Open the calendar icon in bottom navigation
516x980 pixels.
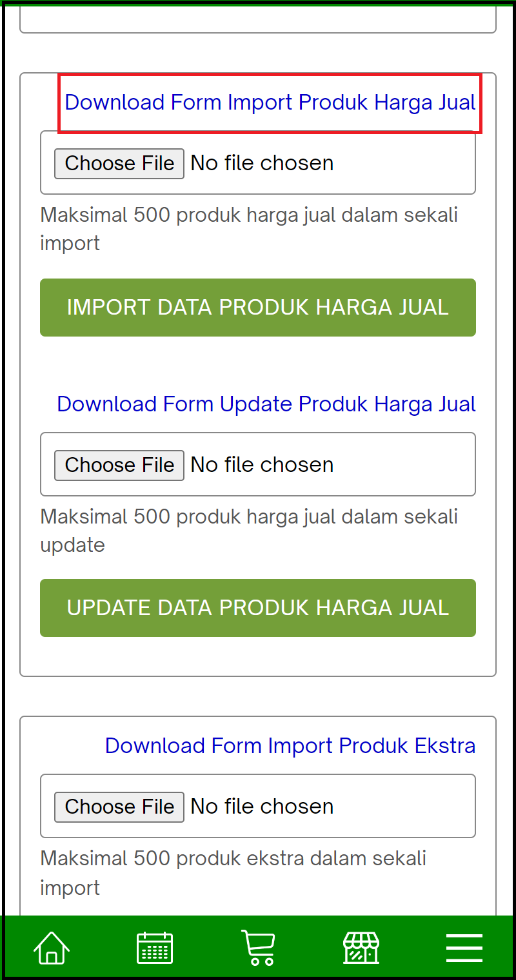pos(154,947)
